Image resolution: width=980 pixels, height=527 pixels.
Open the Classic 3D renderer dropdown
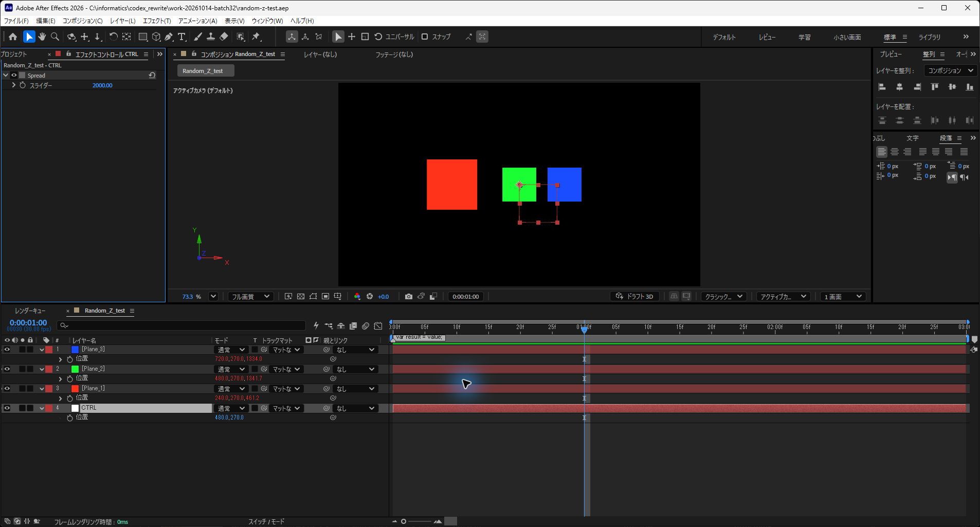(x=724, y=297)
